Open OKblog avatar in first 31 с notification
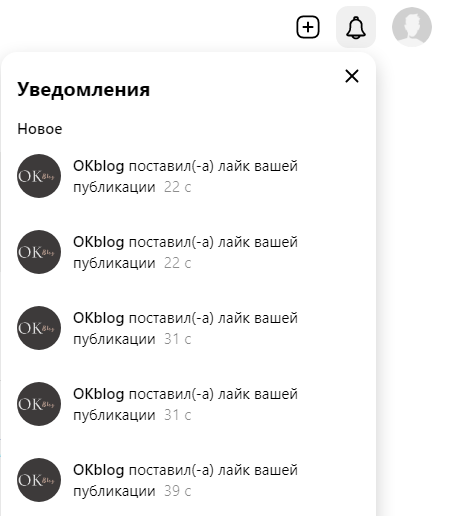 click(x=39, y=328)
